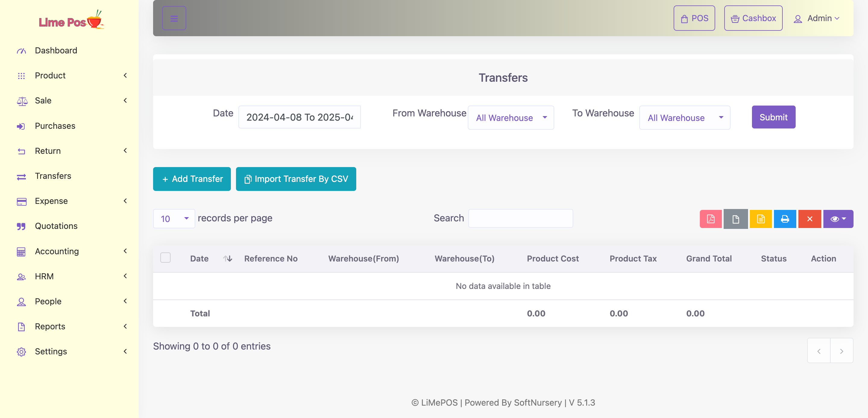
Task: Click the Dashboard gauge icon
Action: tap(21, 51)
